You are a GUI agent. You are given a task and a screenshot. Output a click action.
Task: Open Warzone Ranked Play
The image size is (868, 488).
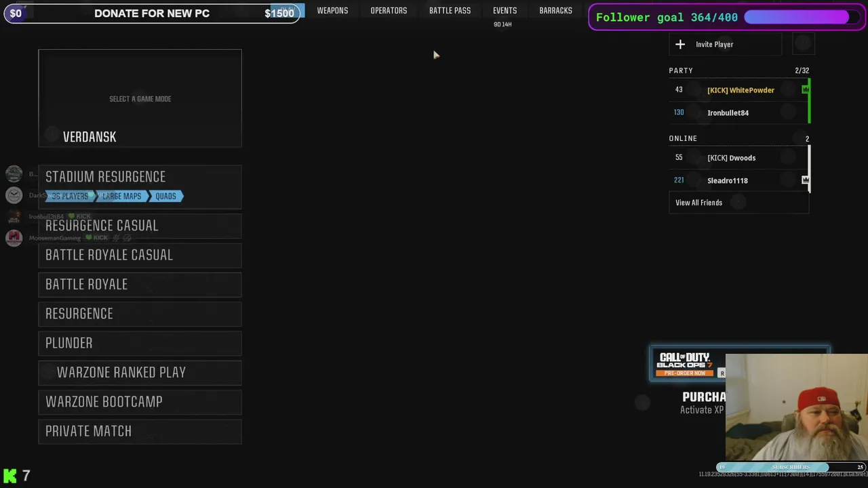tap(140, 372)
